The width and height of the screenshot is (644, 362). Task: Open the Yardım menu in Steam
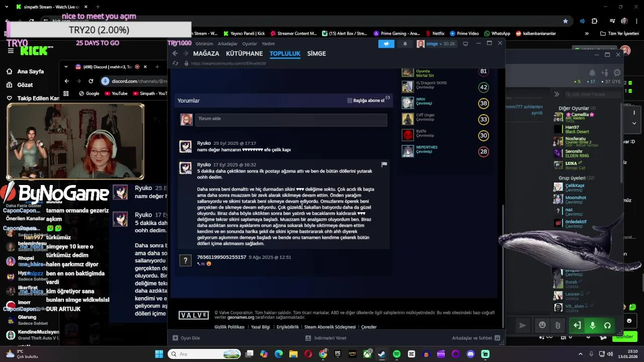point(268,44)
